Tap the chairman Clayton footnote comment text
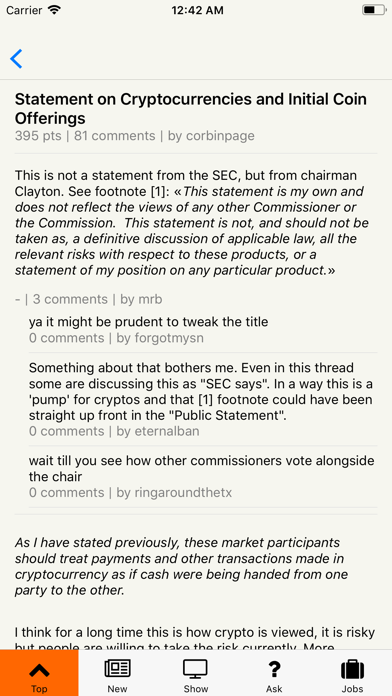 pos(192,223)
